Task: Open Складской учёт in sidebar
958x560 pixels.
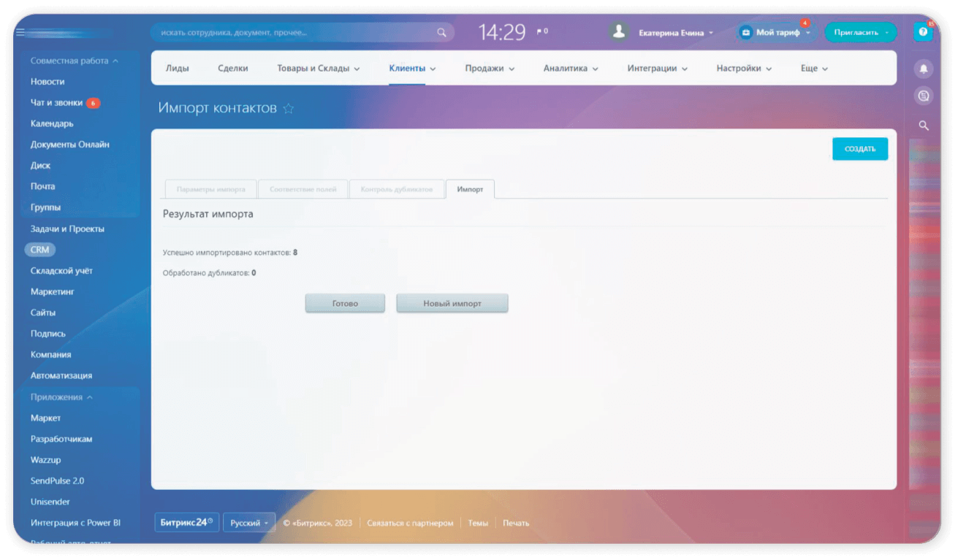Action: tap(61, 271)
